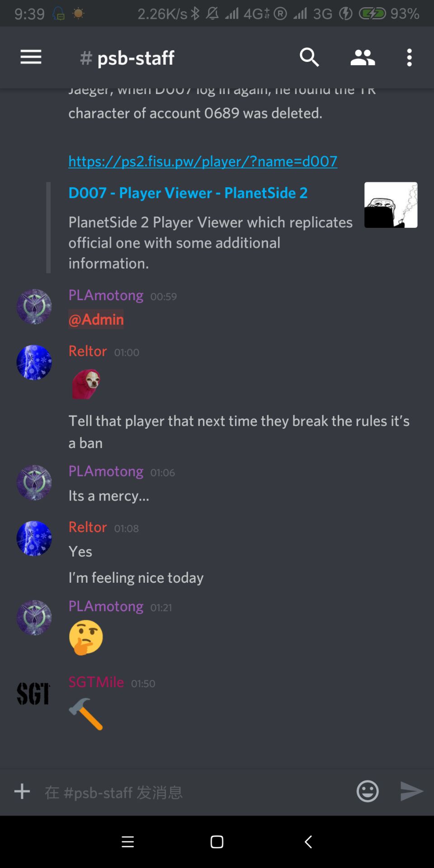This screenshot has height=868, width=434.
Task: Tap the send message arrow
Action: pos(411,792)
